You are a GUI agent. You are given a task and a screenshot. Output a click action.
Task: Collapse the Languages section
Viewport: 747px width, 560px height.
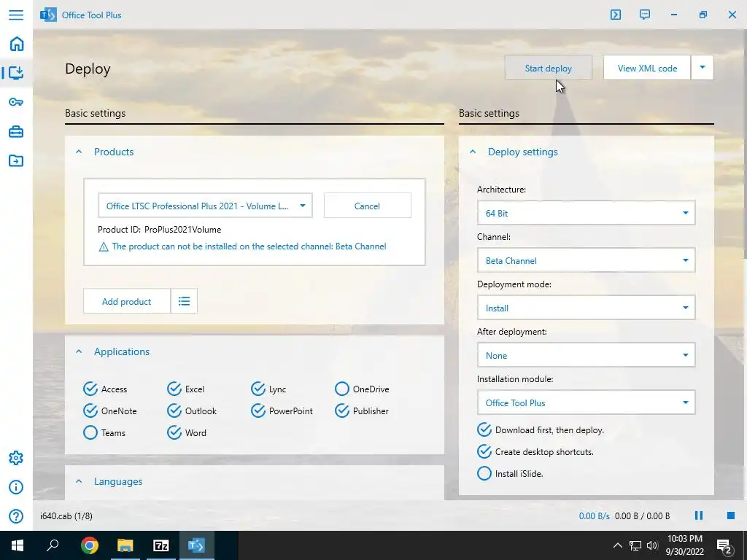pyautogui.click(x=79, y=481)
